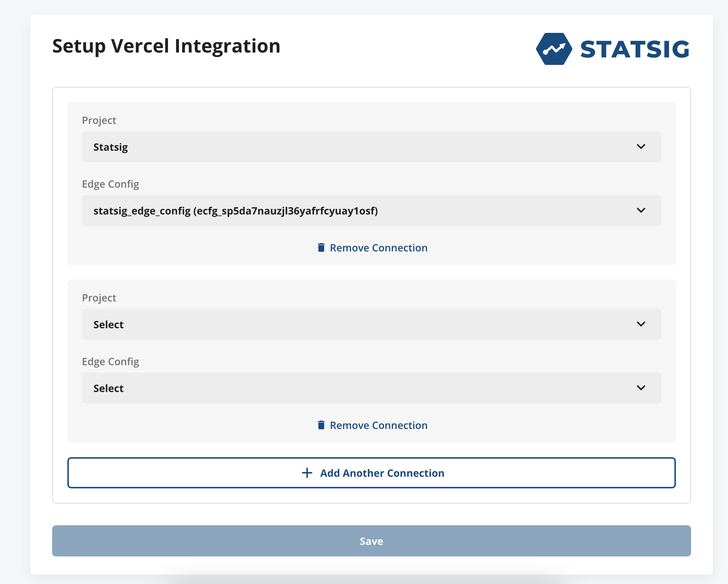Click chevron on second Project Select dropdown

pos(641,324)
